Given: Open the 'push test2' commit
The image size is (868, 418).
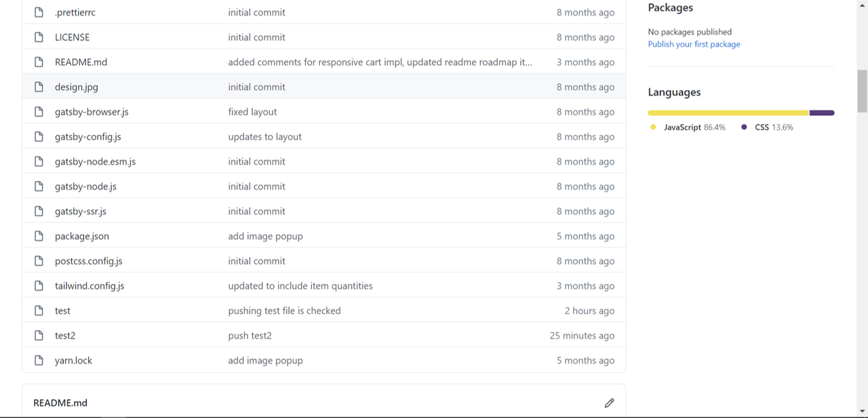Looking at the screenshot, I should click(x=250, y=335).
